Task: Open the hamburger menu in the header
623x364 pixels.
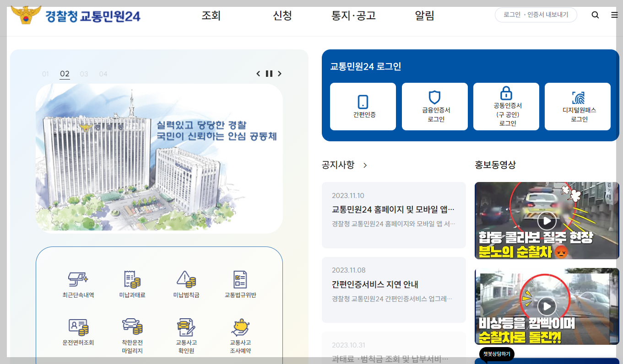Action: point(614,15)
